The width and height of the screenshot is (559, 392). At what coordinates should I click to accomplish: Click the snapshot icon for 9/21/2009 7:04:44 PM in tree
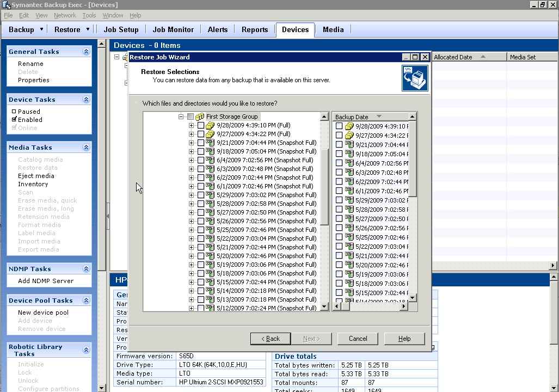coord(210,143)
